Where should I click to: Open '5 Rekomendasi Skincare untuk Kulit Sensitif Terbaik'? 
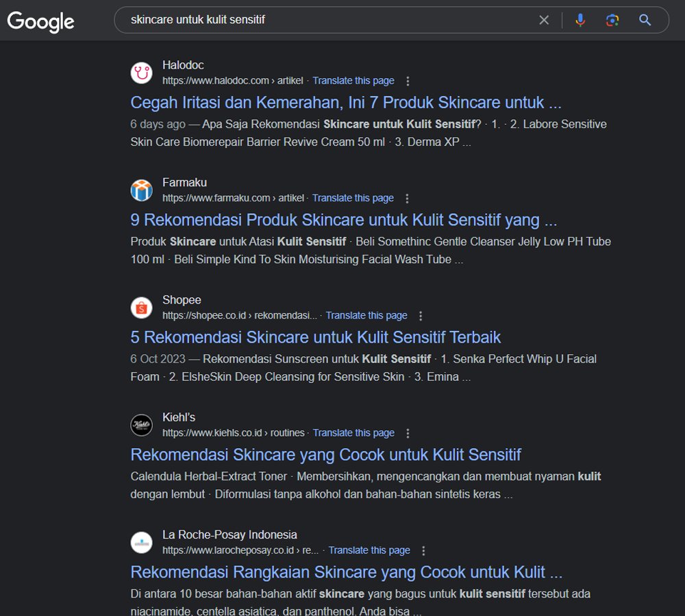click(315, 337)
